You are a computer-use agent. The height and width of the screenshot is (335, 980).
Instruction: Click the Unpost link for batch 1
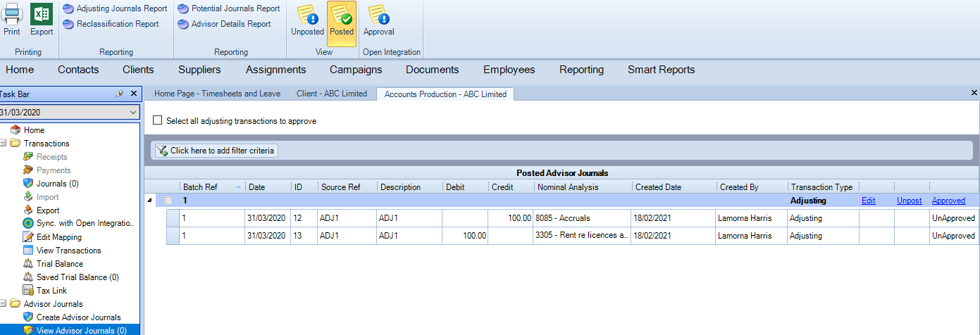point(909,201)
